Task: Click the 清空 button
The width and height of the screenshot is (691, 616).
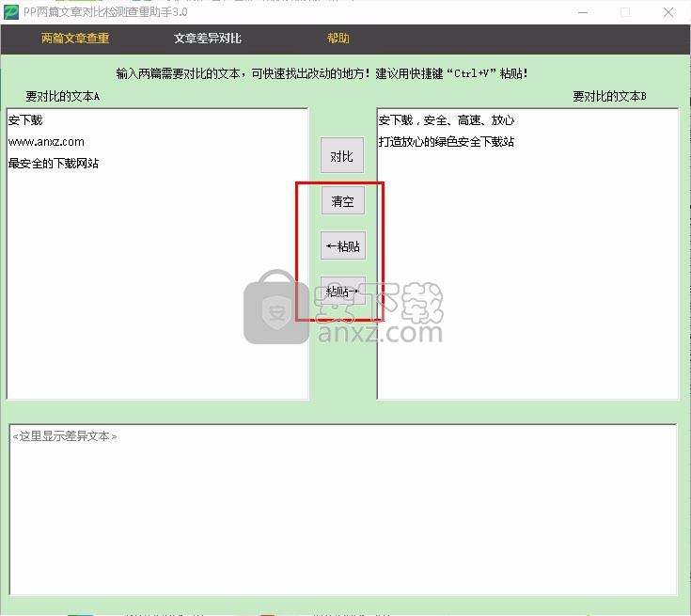Action: point(343,200)
